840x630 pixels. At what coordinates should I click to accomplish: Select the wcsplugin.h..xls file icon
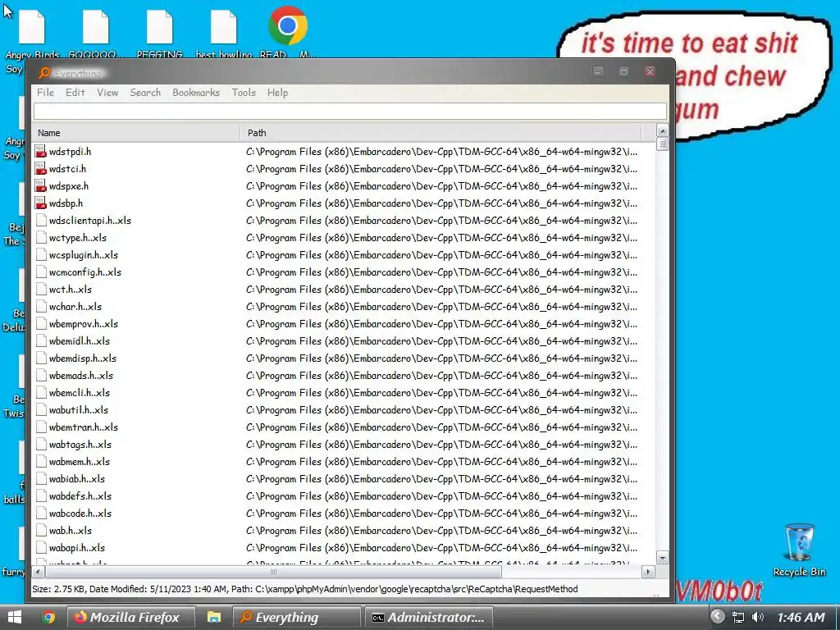[41, 255]
